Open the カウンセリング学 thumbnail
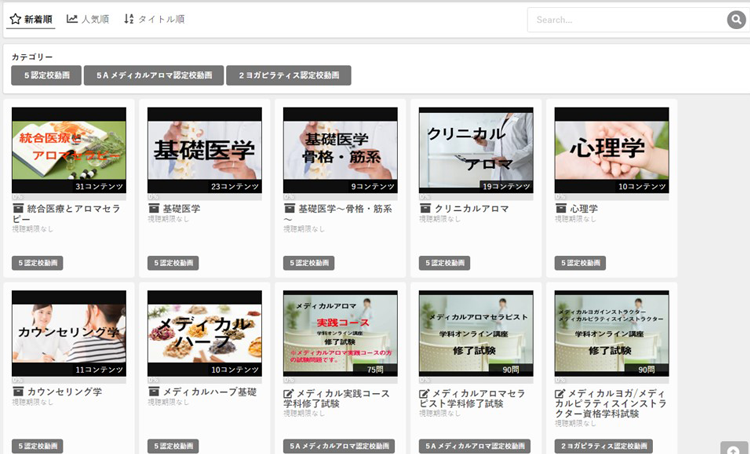The width and height of the screenshot is (750, 454). 69,333
